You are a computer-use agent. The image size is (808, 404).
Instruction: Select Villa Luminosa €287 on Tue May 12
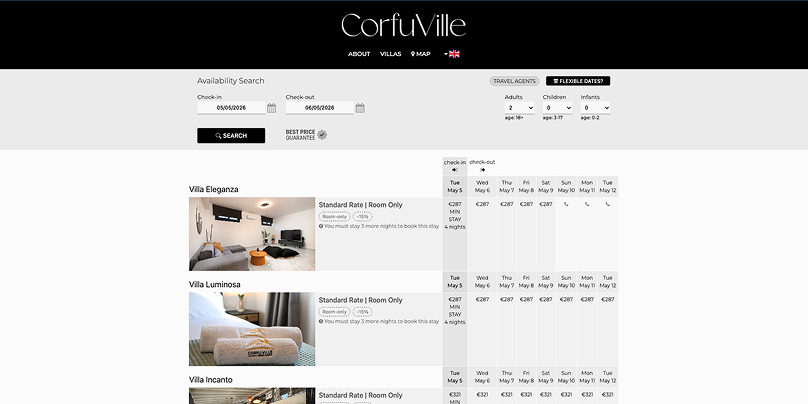pyautogui.click(x=608, y=299)
